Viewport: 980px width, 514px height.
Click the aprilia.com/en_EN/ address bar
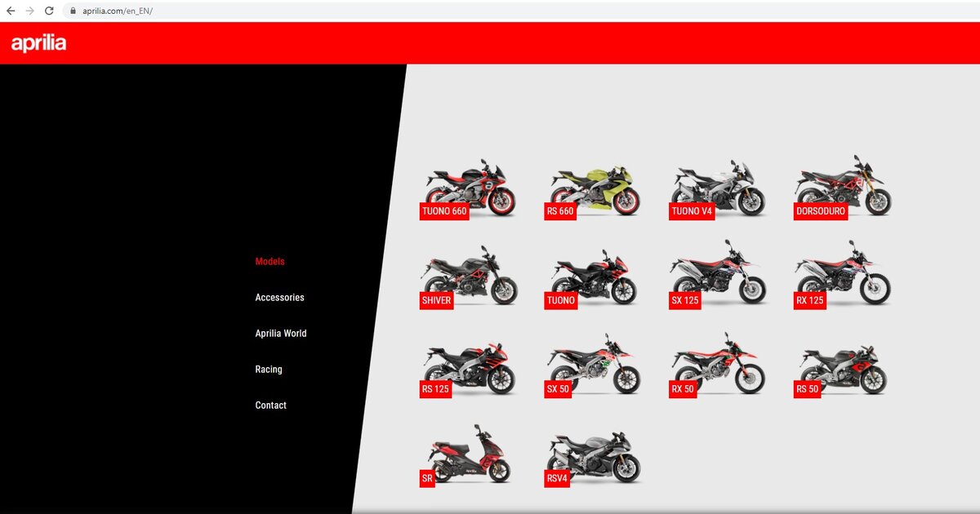519,11
